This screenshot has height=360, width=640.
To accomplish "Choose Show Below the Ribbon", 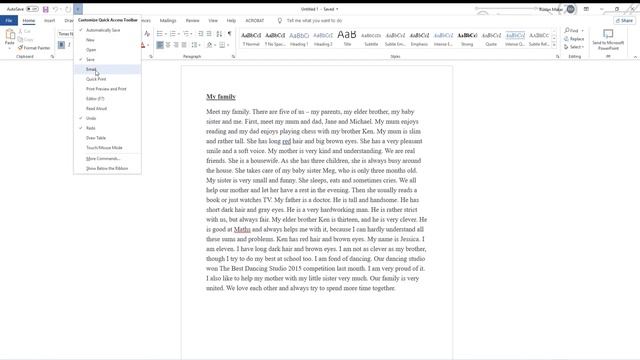I will [x=107, y=168].
